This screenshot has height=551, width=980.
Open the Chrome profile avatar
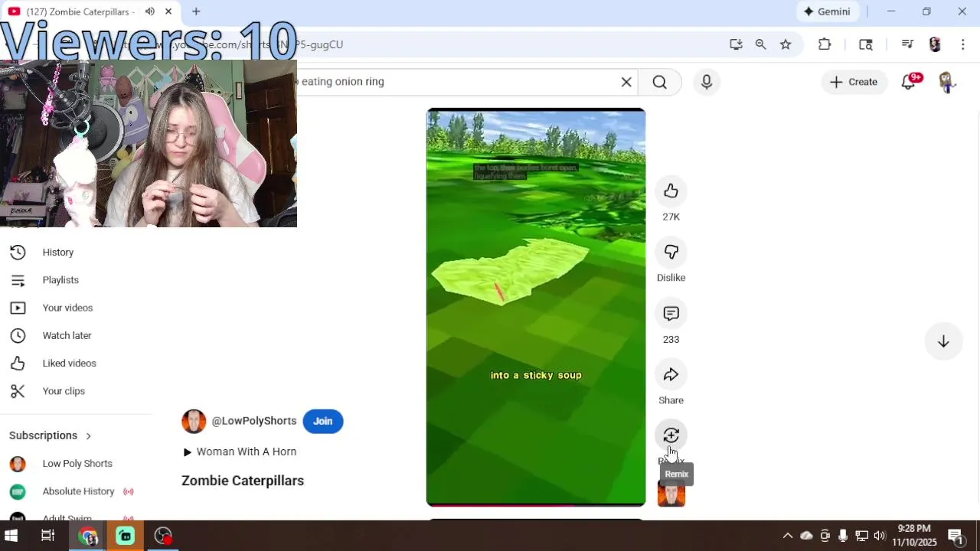[935, 44]
